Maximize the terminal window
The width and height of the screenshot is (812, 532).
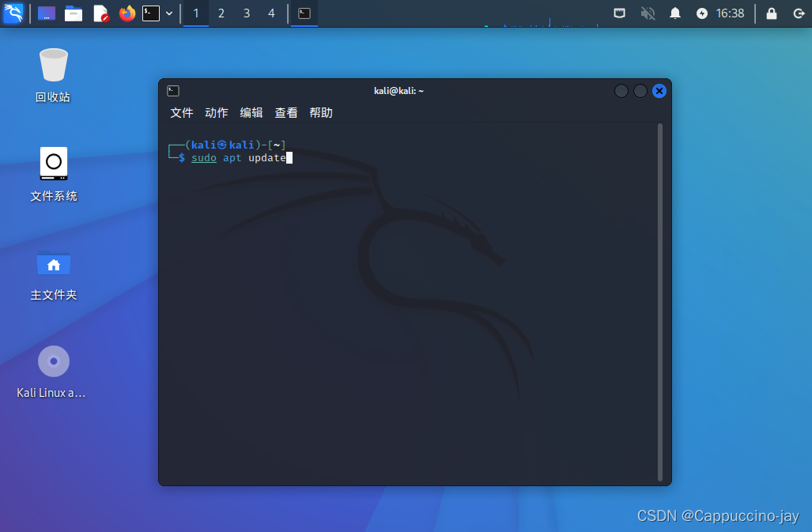coord(640,91)
